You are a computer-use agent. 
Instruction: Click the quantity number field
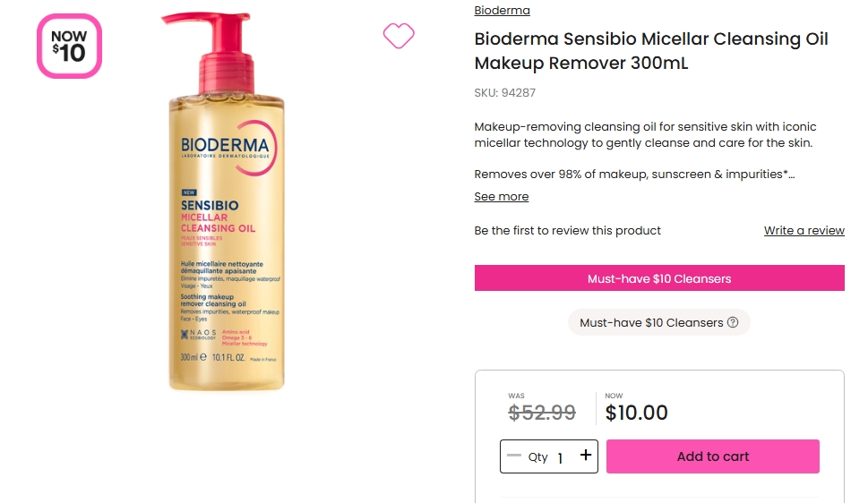click(561, 457)
